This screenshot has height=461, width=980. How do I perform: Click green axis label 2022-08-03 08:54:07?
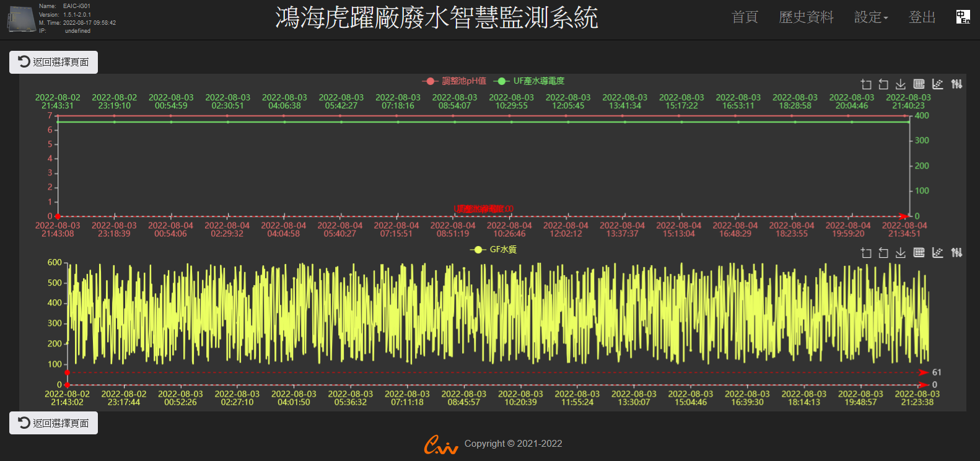click(x=455, y=102)
